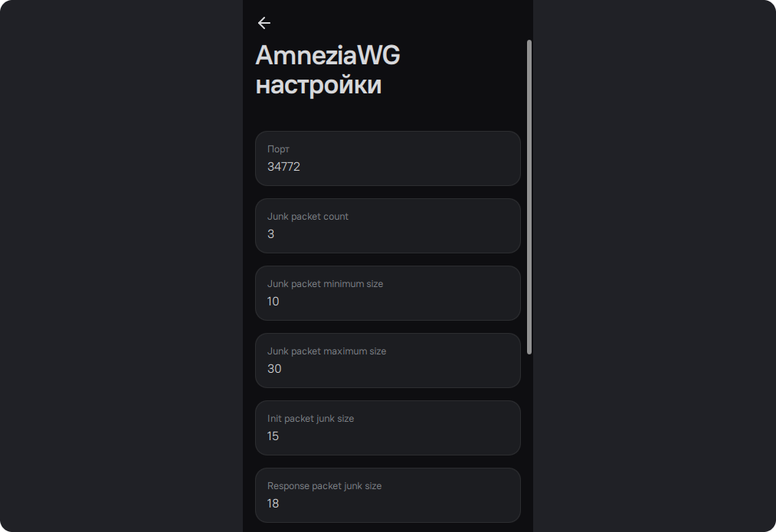Click the value 18 in Response packet junk
The image size is (776, 532).
(x=273, y=503)
